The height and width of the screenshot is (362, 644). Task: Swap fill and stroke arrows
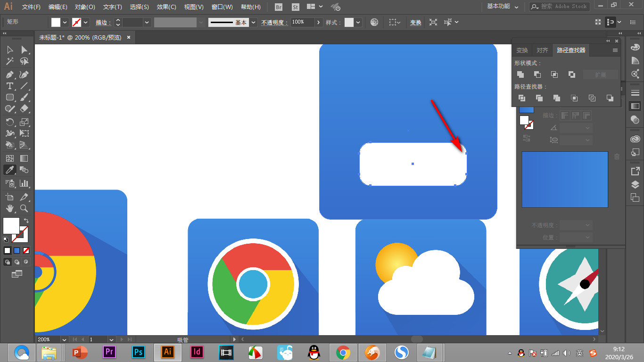pyautogui.click(x=26, y=221)
